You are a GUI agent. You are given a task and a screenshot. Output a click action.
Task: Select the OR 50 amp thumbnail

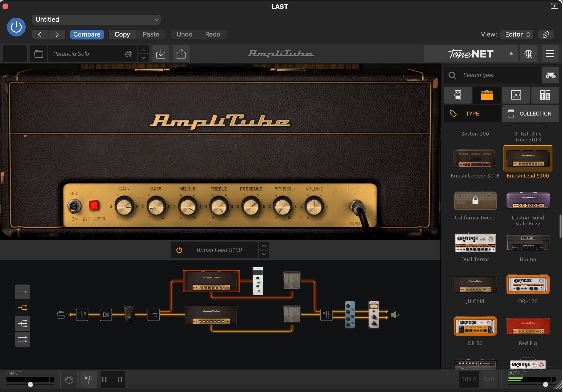475,326
